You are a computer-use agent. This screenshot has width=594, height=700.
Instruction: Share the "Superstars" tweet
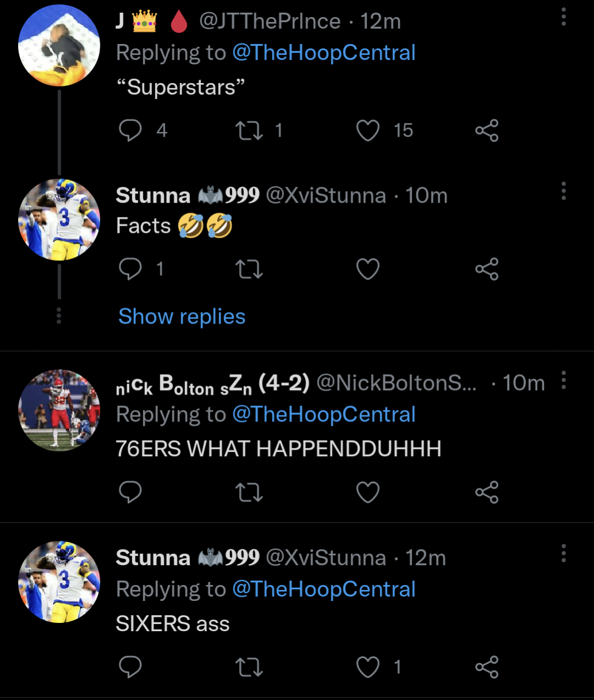(487, 130)
